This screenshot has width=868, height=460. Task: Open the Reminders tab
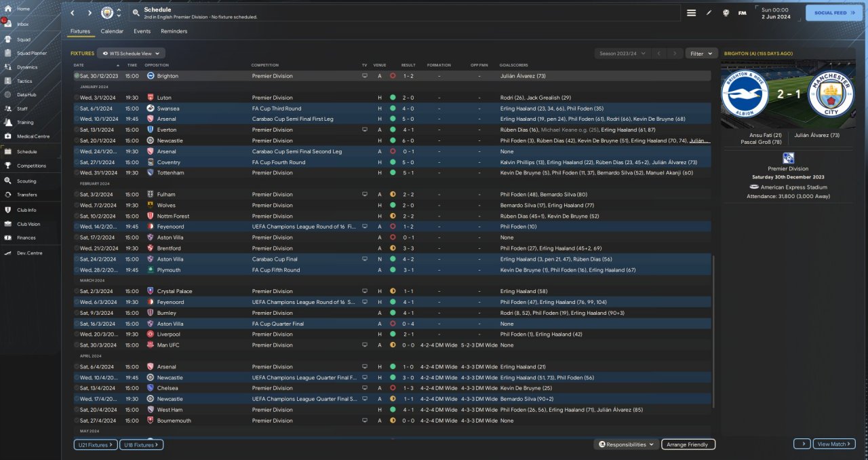point(174,31)
